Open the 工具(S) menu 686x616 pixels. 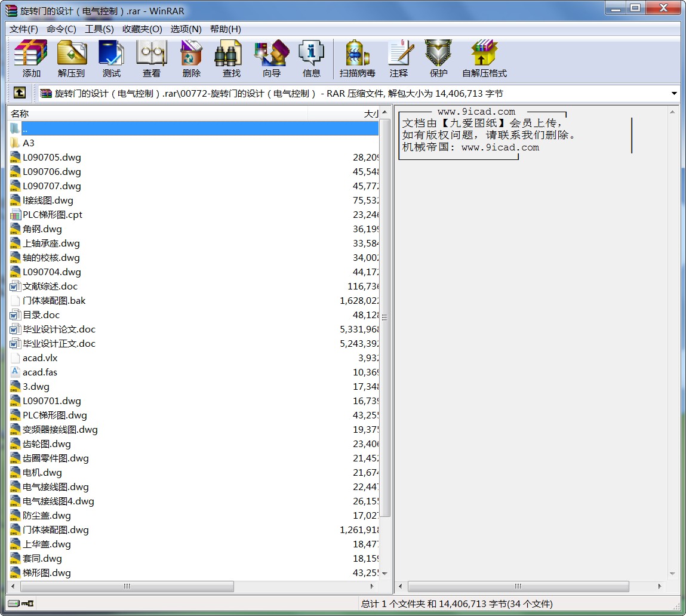99,29
